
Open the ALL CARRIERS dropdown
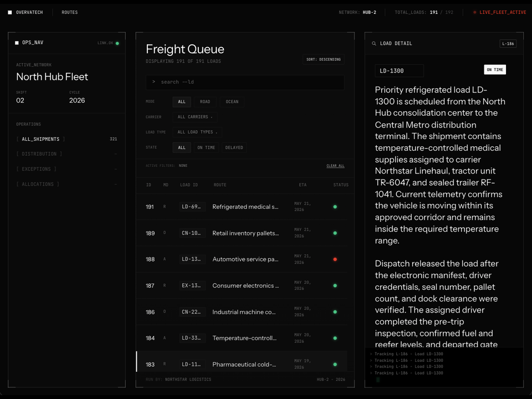pyautogui.click(x=195, y=117)
